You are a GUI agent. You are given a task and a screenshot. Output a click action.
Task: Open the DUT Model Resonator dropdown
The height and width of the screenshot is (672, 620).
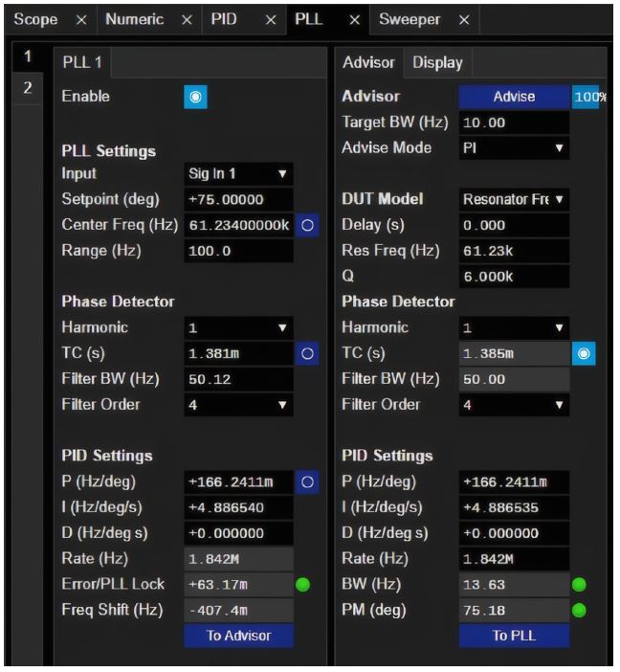[x=514, y=199]
